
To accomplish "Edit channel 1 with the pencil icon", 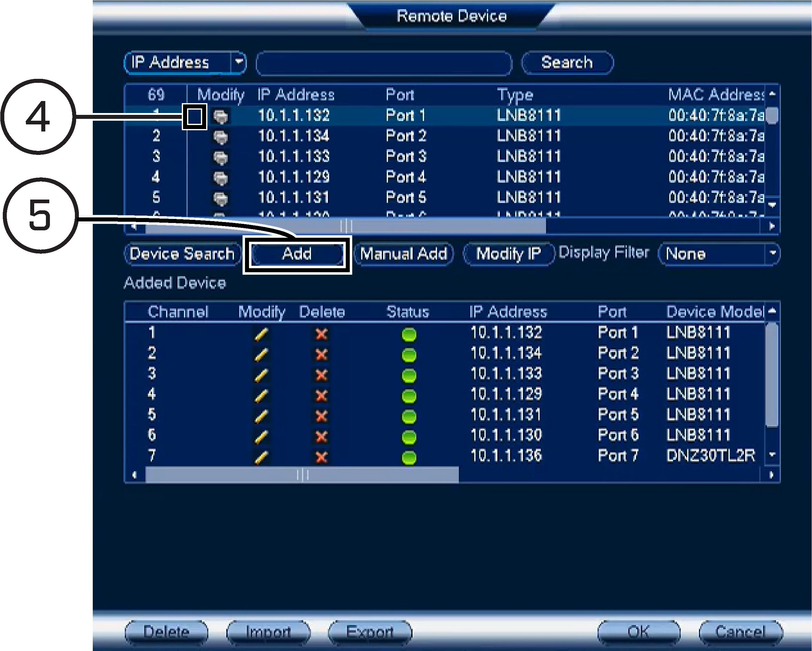I will [x=261, y=334].
